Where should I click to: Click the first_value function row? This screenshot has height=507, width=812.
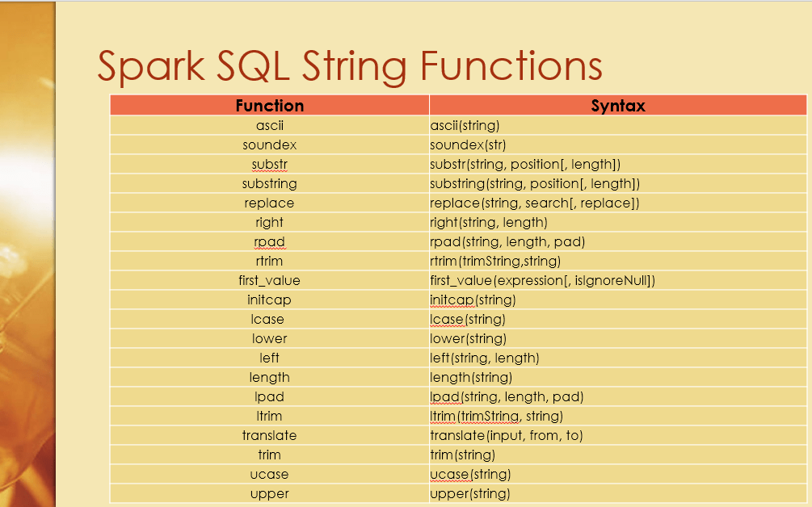[x=269, y=280]
